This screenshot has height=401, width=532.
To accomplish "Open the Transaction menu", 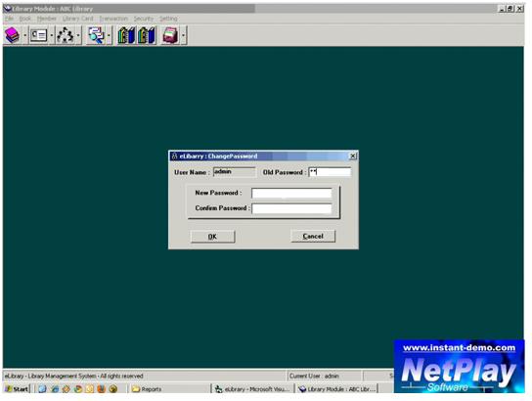I will point(113,19).
